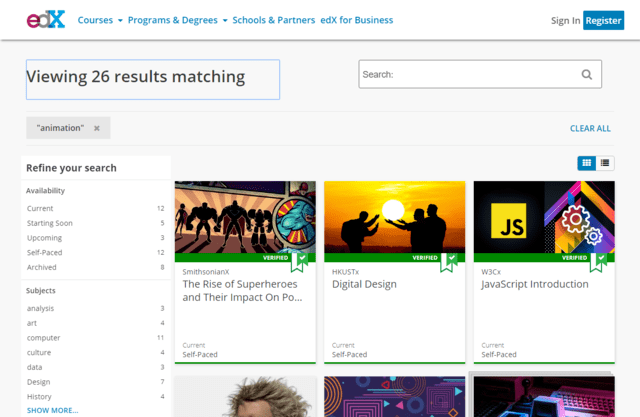The image size is (640, 417).
Task: Open edX for Business page
Action: 357,20
